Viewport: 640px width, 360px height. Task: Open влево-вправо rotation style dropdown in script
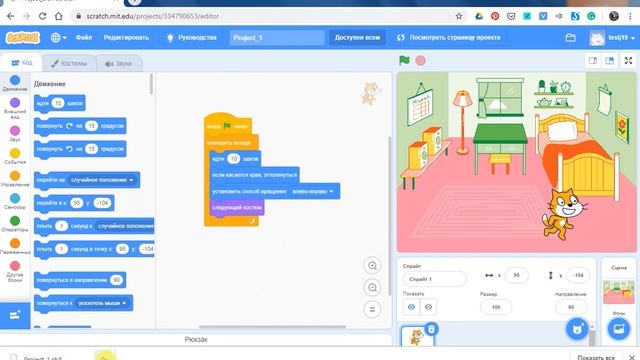coord(313,191)
